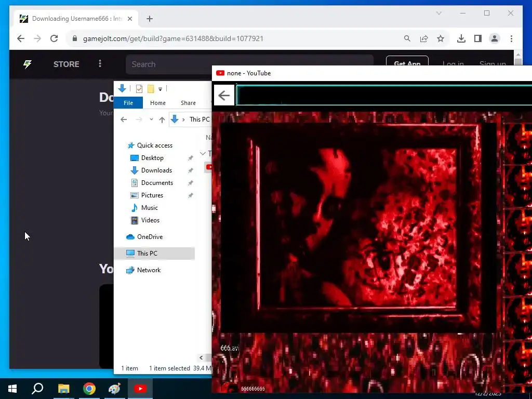This screenshot has height=399, width=532.
Task: Unpin Downloads using its pin icon
Action: (190, 170)
